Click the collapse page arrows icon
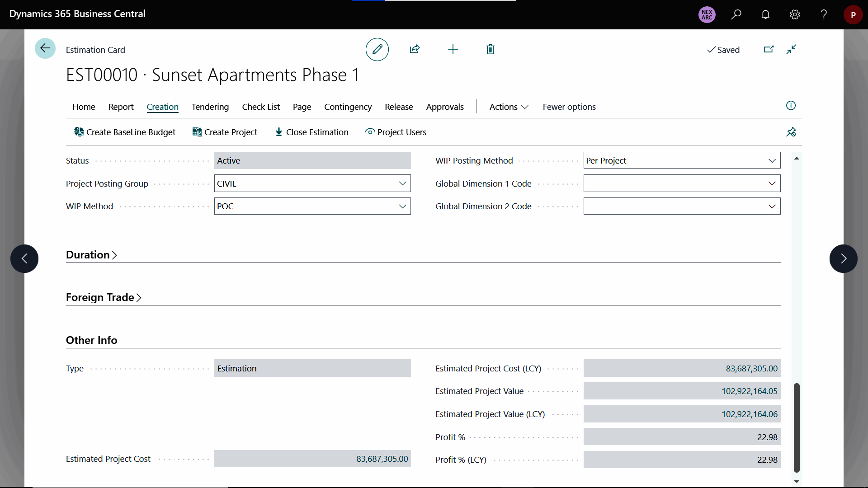The height and width of the screenshot is (488, 868). point(791,49)
